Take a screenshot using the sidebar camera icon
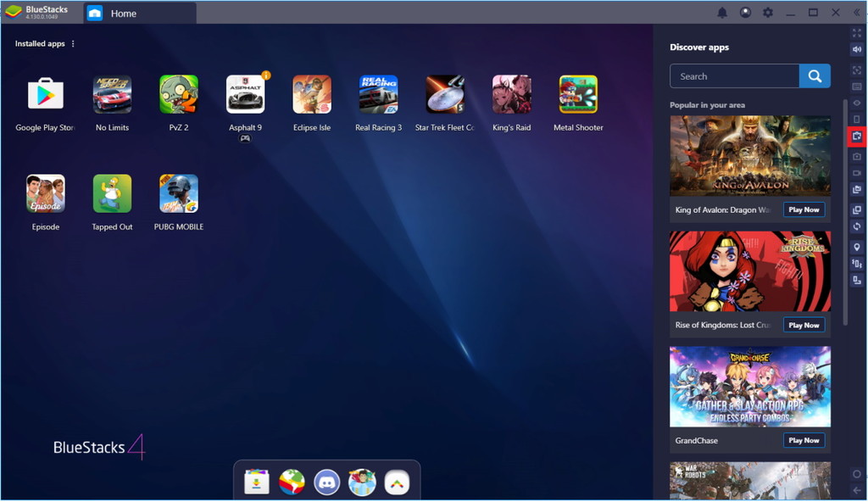 click(856, 154)
